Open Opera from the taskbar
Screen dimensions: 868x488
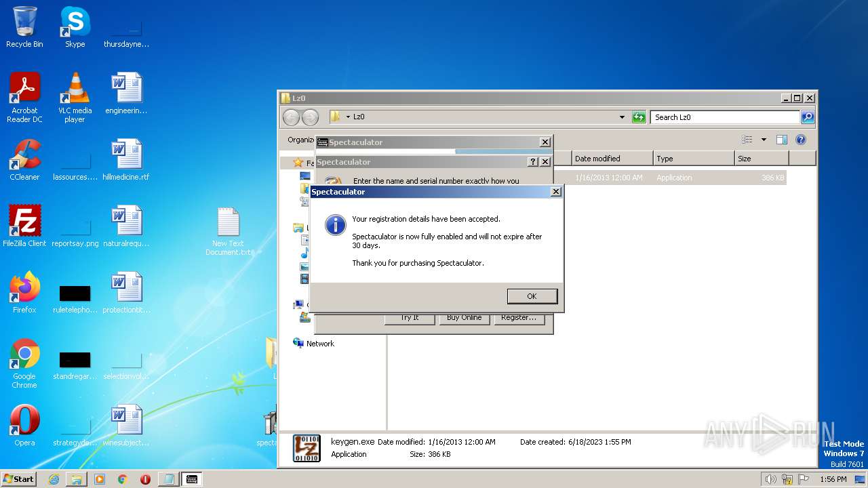145,479
